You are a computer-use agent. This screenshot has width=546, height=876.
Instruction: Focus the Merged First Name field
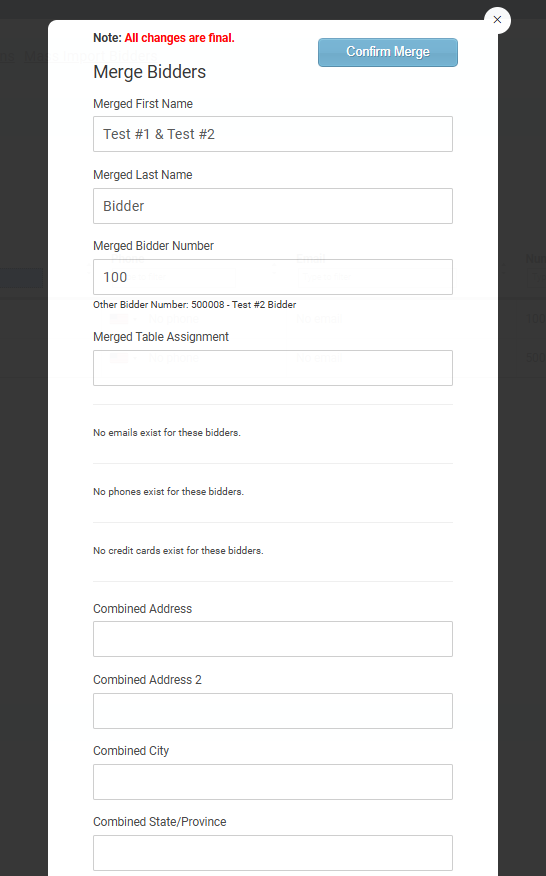coord(273,134)
